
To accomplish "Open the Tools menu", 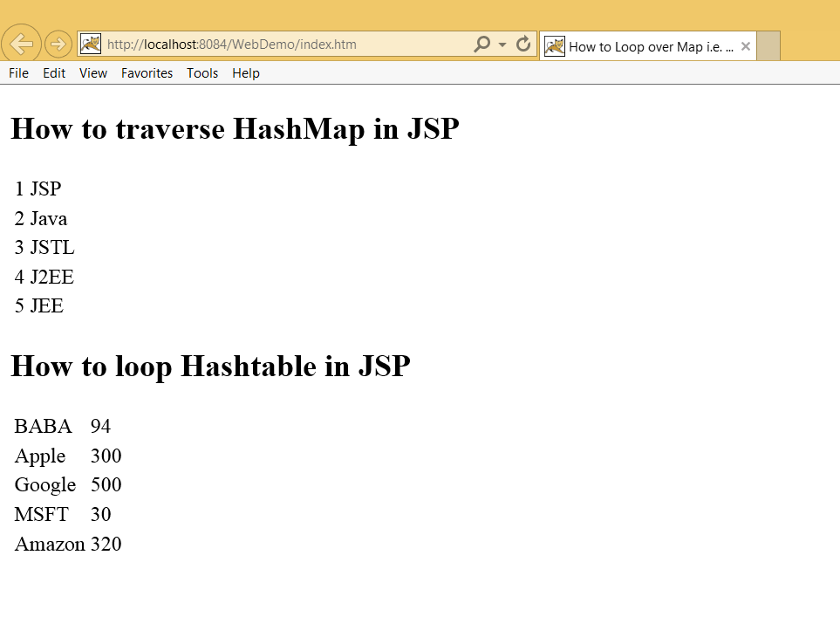I will click(x=202, y=73).
